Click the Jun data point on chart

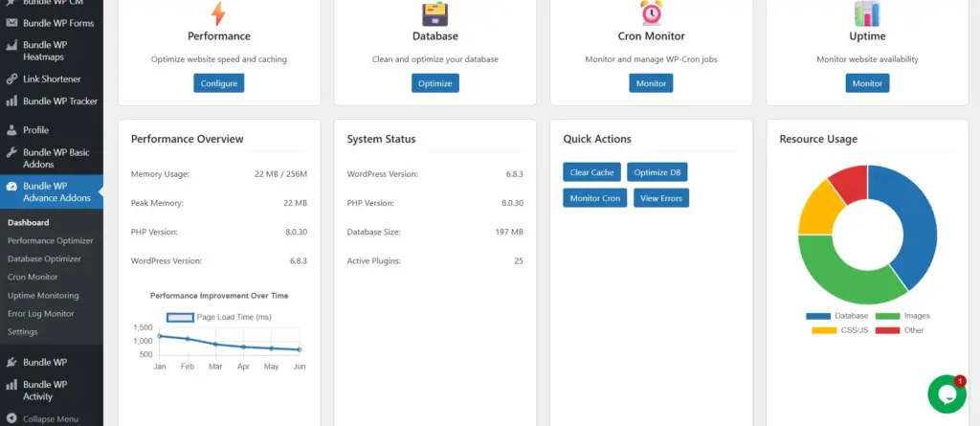pos(300,349)
